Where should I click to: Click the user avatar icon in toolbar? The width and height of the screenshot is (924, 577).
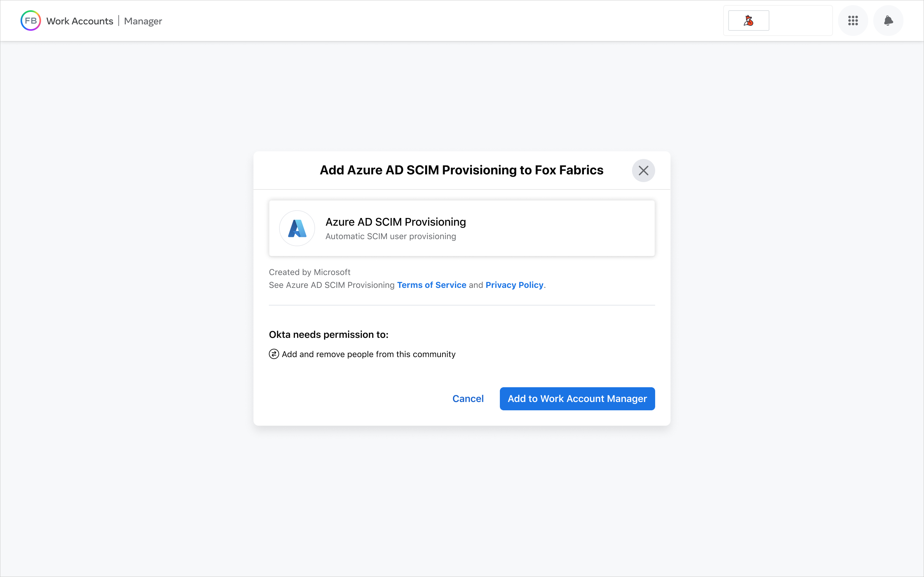pyautogui.click(x=749, y=21)
